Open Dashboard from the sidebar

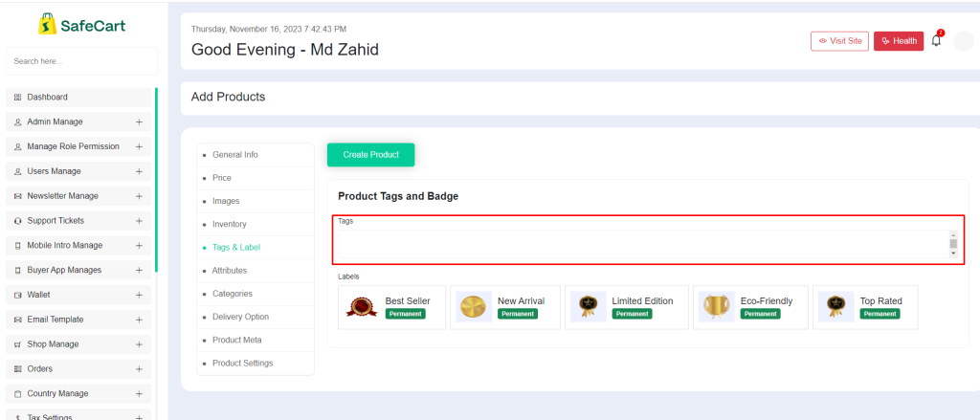(x=78, y=98)
